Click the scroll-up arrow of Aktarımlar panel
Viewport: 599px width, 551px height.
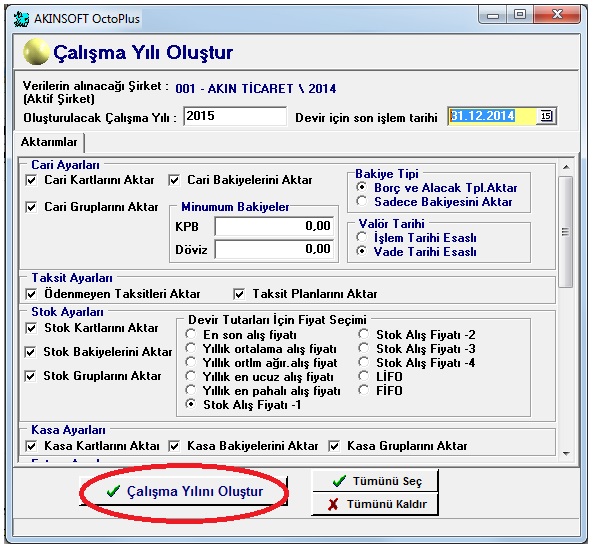point(566,167)
